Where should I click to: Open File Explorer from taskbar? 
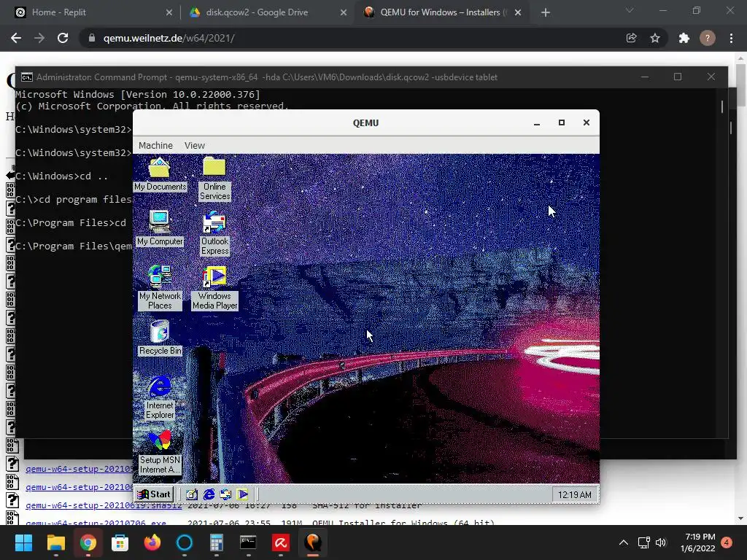click(55, 542)
